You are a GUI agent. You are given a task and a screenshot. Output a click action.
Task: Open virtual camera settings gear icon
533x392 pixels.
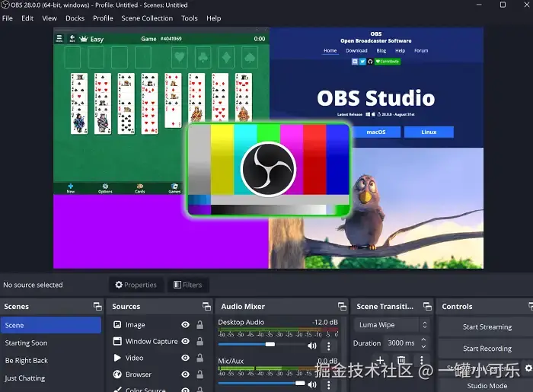point(528,368)
